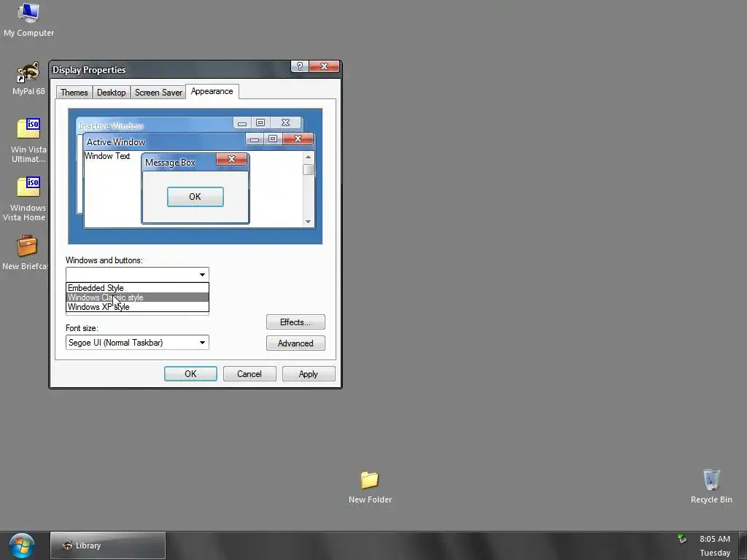Click the preview Active Window minimize icon

click(x=255, y=139)
